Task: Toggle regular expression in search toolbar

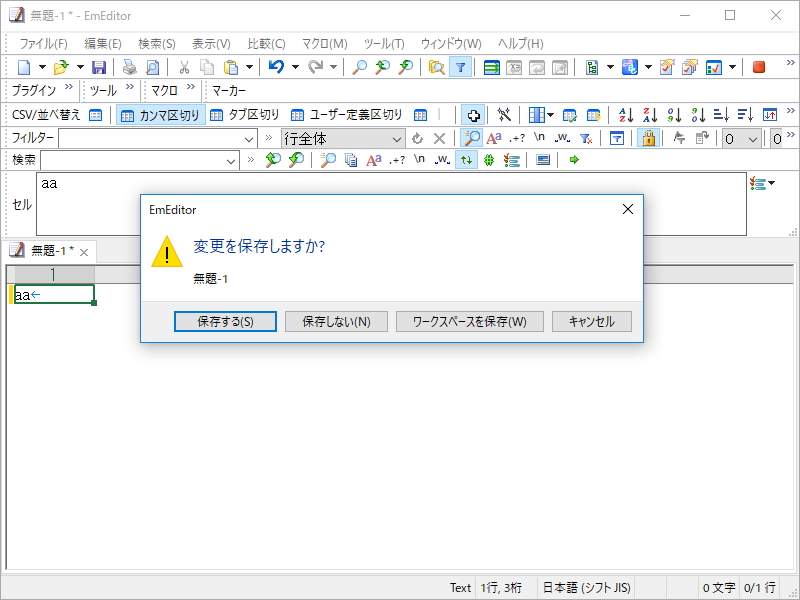Action: tap(397, 160)
